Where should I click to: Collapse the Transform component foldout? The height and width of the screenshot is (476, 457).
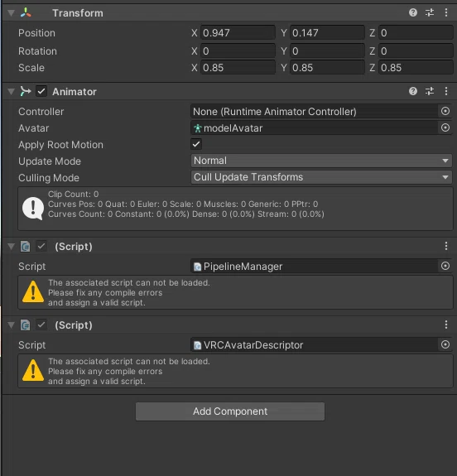12,13
